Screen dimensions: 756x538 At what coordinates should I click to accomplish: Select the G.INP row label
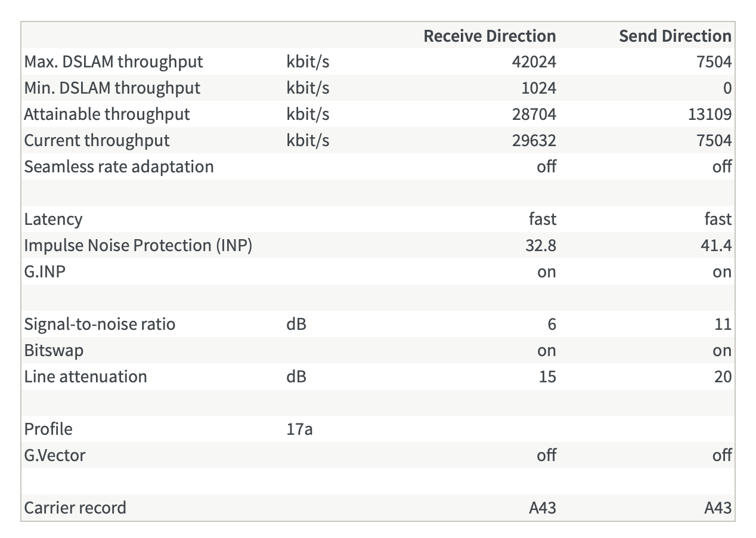(x=45, y=271)
